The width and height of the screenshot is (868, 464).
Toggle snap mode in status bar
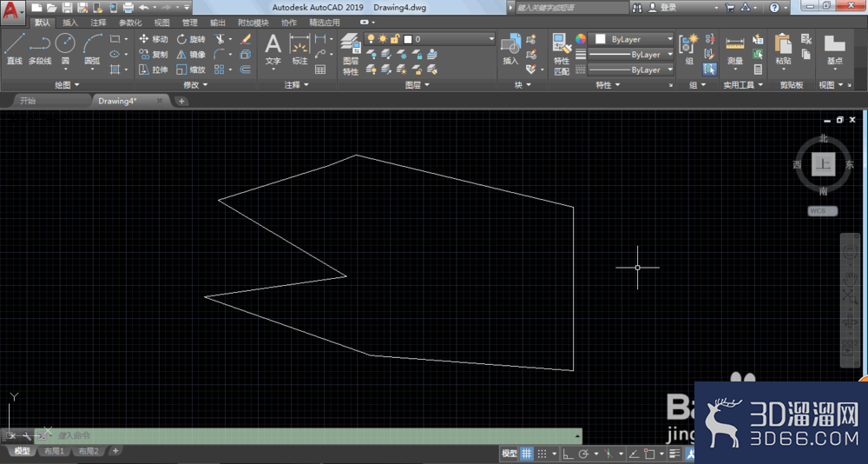click(x=542, y=454)
